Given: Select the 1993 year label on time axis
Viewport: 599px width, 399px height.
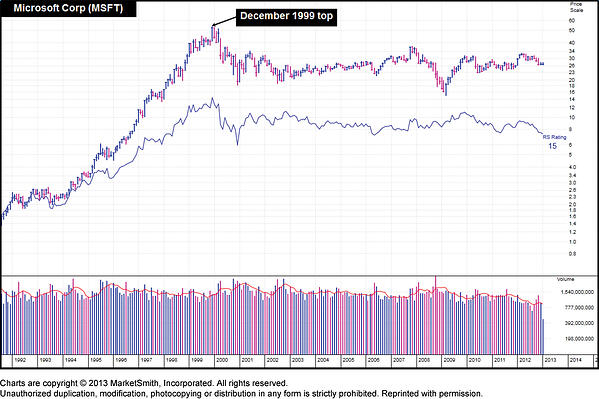Looking at the screenshot, I should [x=45, y=360].
